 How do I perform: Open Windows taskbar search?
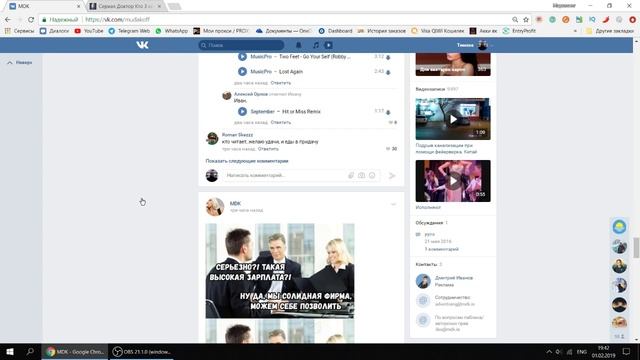tap(30, 351)
